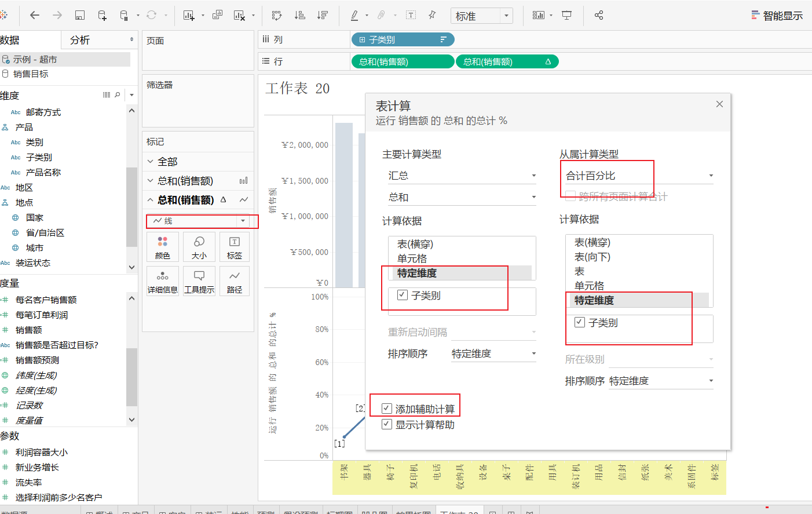Click the group members paperclip icon

click(x=382, y=15)
